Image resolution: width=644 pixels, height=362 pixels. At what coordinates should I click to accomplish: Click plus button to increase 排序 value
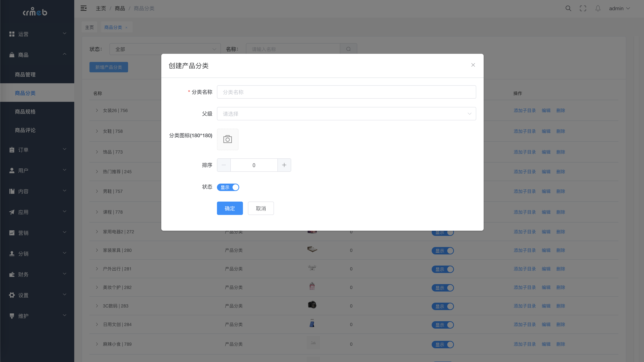pyautogui.click(x=284, y=165)
